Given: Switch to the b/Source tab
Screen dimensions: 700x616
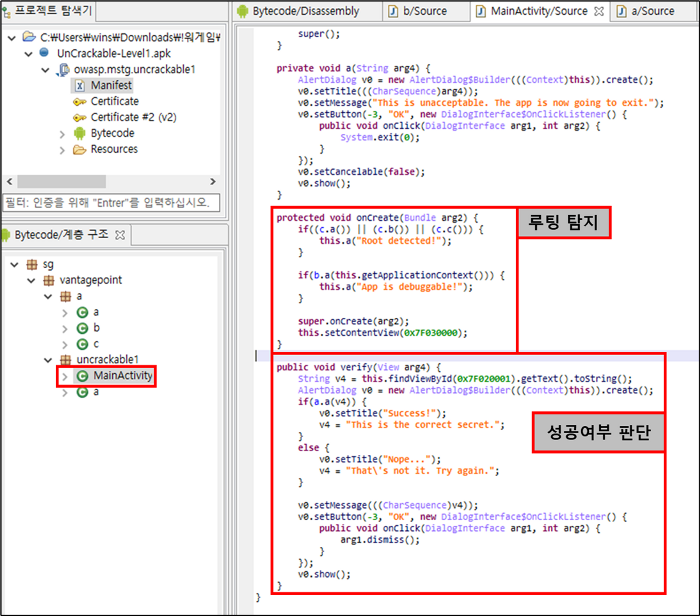Looking at the screenshot, I should coord(424,11).
